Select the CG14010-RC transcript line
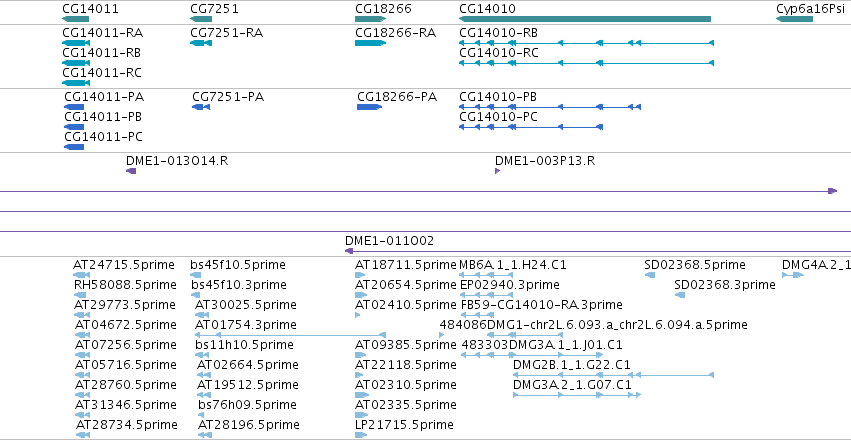Screen dimensions: 851x440 [587, 63]
